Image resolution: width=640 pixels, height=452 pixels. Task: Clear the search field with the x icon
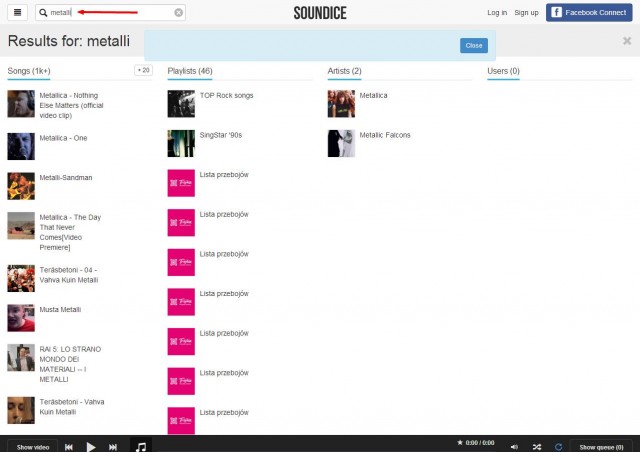pos(178,13)
